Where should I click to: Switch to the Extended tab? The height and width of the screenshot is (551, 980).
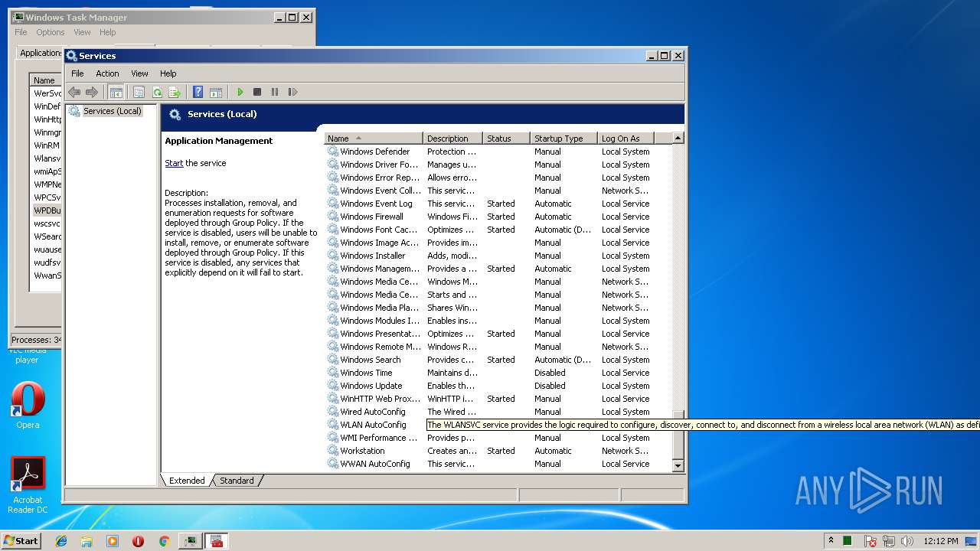[x=187, y=481]
